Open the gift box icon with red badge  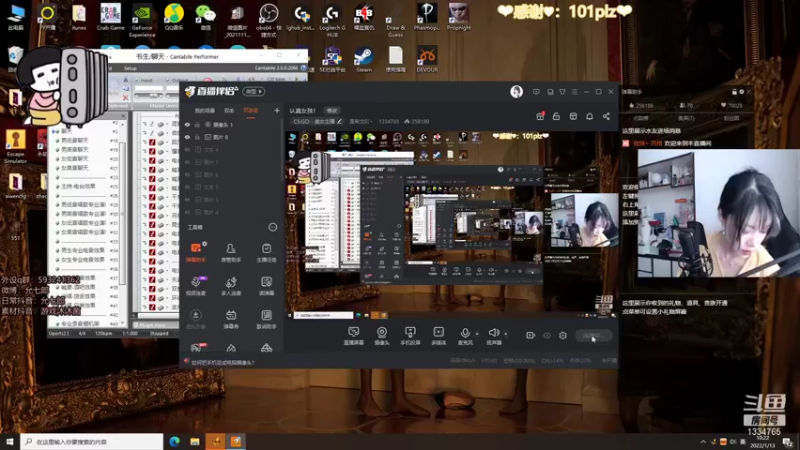pos(540,116)
